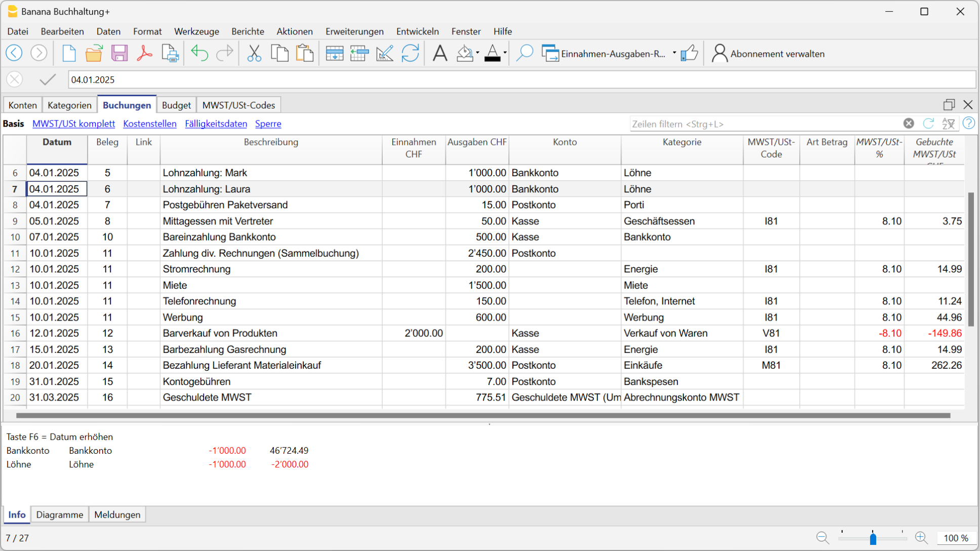Expand the fill color dropdown arrow

pos(477,53)
